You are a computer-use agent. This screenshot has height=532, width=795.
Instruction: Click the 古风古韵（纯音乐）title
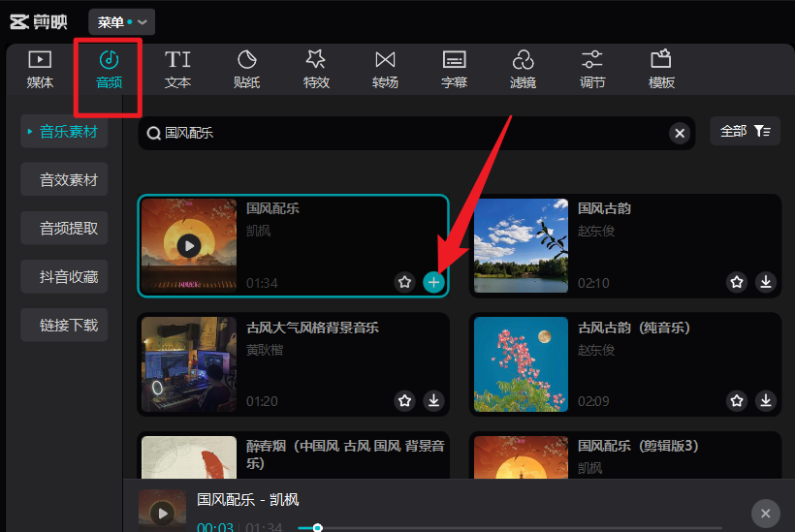(x=634, y=328)
